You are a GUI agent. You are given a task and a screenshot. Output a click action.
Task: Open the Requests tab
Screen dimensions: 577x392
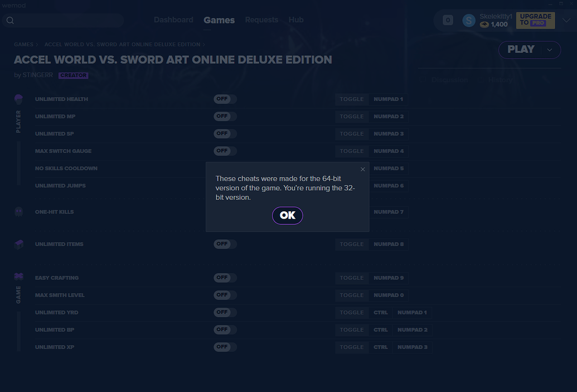pyautogui.click(x=261, y=20)
